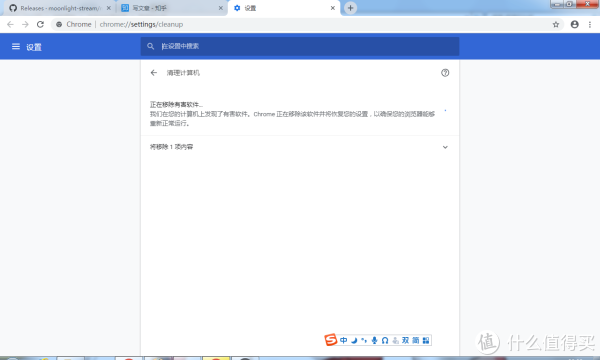The image size is (600, 360).
Task: Click the site info icon before Chrome
Action: (59, 24)
